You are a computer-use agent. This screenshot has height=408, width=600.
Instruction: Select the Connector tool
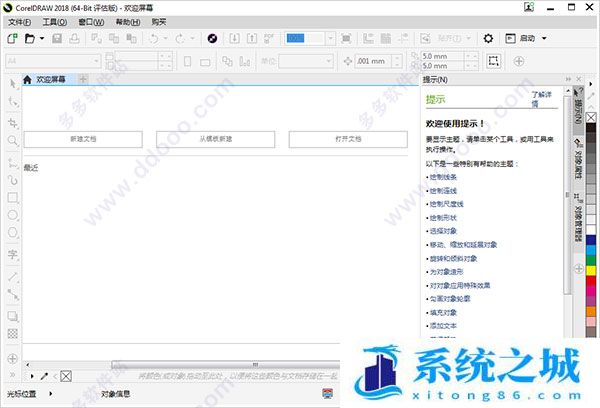point(13,294)
